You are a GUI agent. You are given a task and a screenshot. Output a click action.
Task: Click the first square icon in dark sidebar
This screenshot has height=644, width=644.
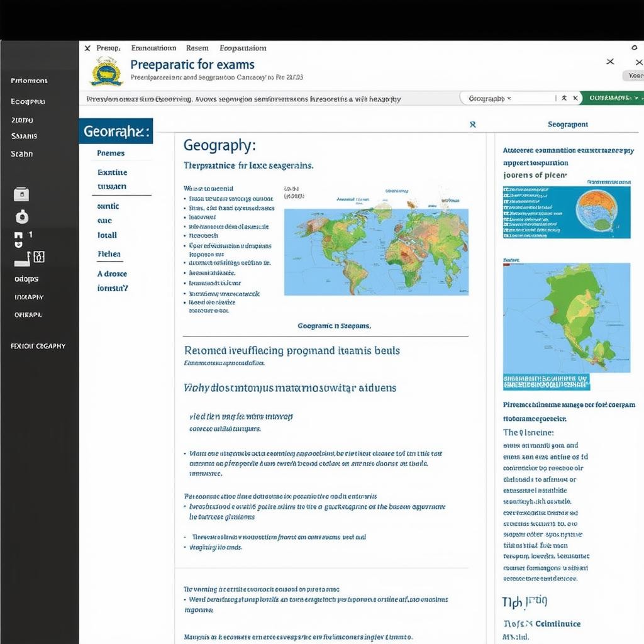click(x=21, y=194)
